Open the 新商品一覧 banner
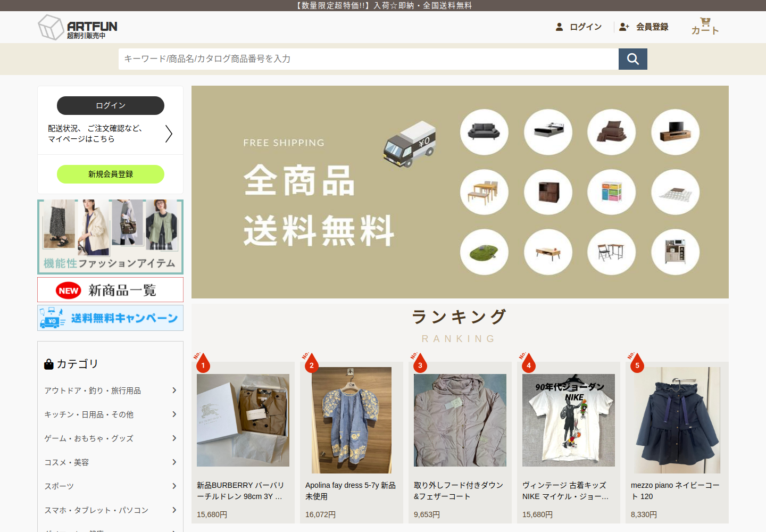Viewport: 766px width, 532px height. tap(111, 290)
